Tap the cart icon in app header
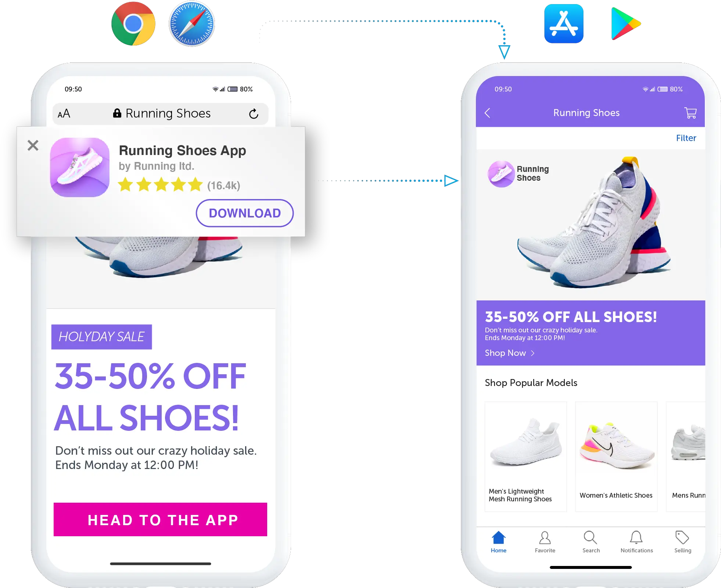Image resolution: width=721 pixels, height=588 pixels. tap(691, 113)
